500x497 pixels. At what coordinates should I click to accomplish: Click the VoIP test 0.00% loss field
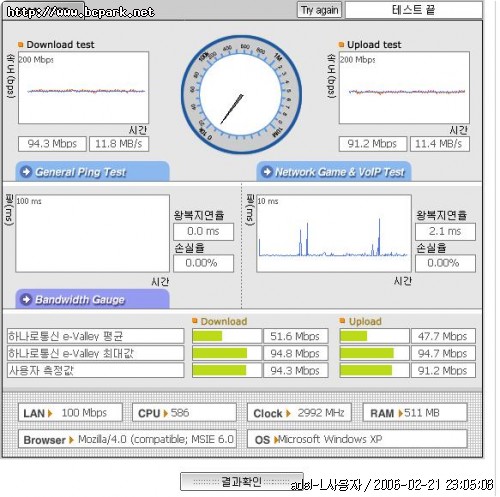click(x=445, y=263)
